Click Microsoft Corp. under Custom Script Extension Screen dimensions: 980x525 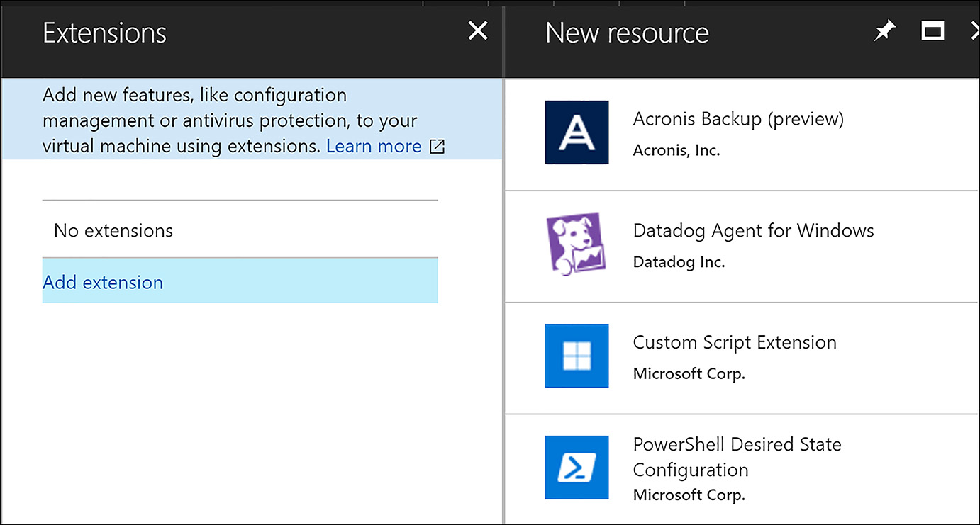[689, 373]
